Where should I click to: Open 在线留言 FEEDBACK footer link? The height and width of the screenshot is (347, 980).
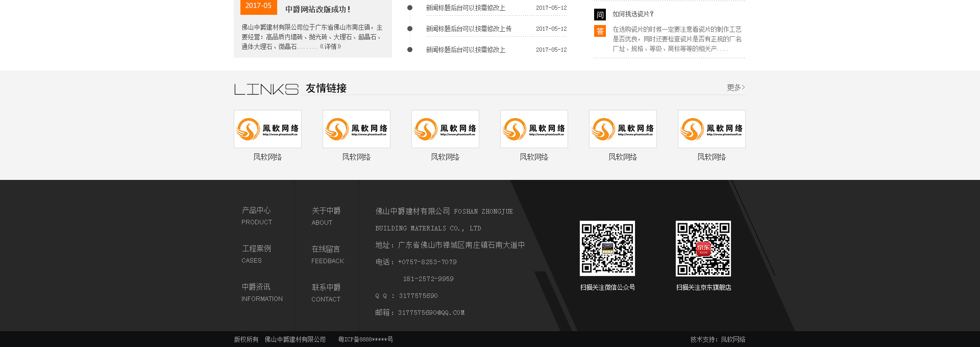[327, 255]
